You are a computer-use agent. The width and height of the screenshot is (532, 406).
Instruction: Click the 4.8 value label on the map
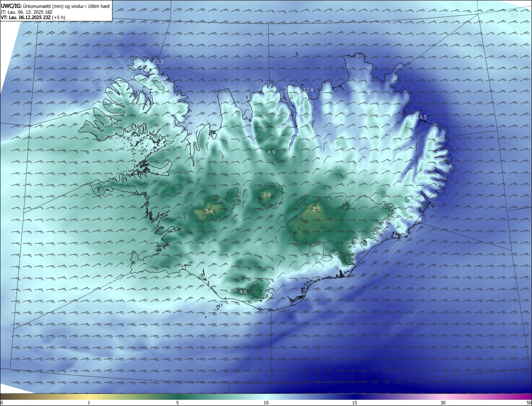99,190
